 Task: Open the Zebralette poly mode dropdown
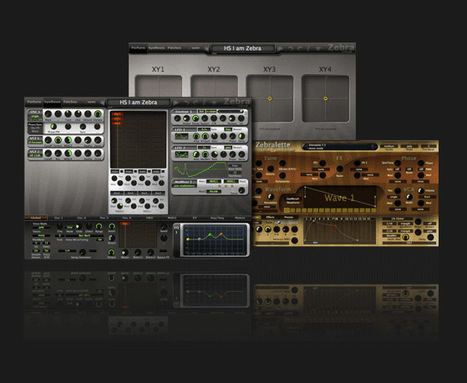click(x=409, y=146)
